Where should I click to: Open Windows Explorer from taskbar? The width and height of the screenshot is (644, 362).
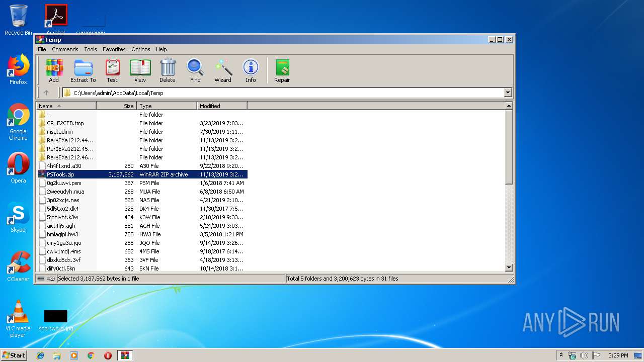57,355
